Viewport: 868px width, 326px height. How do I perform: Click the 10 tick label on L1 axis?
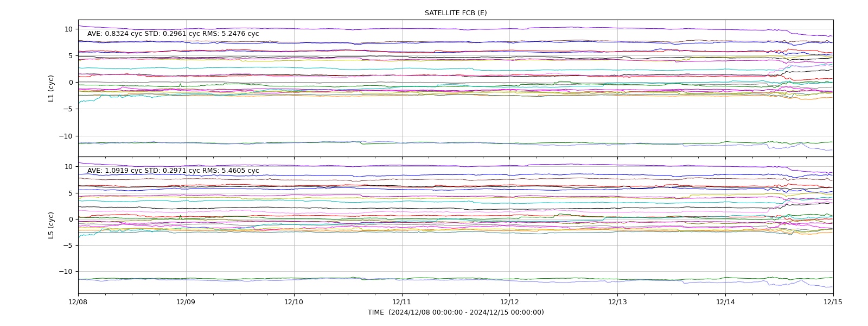69,29
